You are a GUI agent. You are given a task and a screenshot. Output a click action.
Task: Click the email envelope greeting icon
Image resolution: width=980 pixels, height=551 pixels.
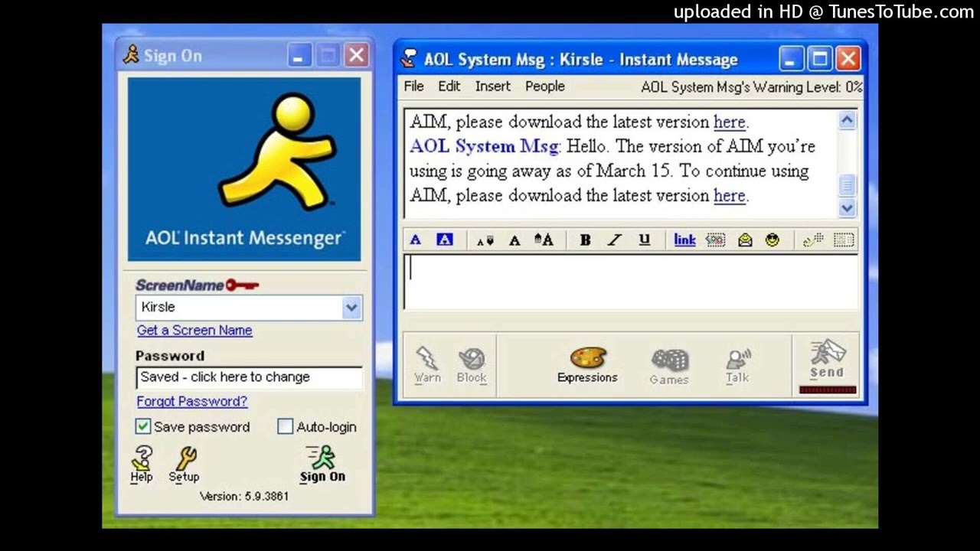745,240
